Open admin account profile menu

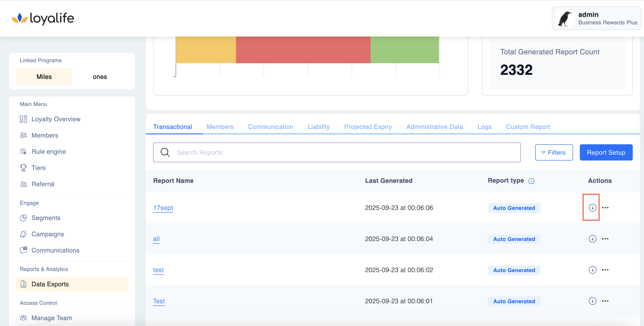pos(596,18)
